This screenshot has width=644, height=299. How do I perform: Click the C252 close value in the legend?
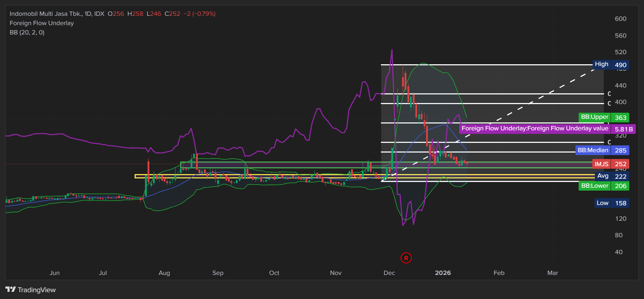pos(172,14)
